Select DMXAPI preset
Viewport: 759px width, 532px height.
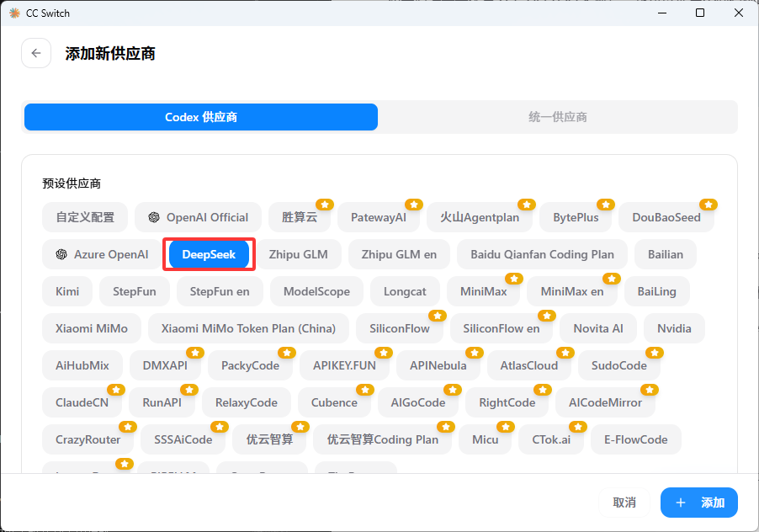(x=165, y=365)
